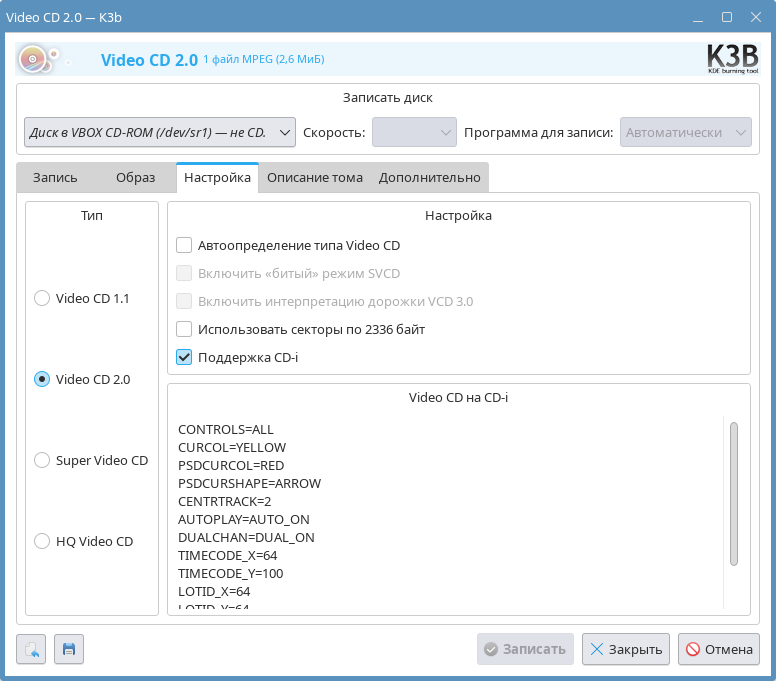
Task: Click the CD-i settings list scrollbar
Action: 734,493
